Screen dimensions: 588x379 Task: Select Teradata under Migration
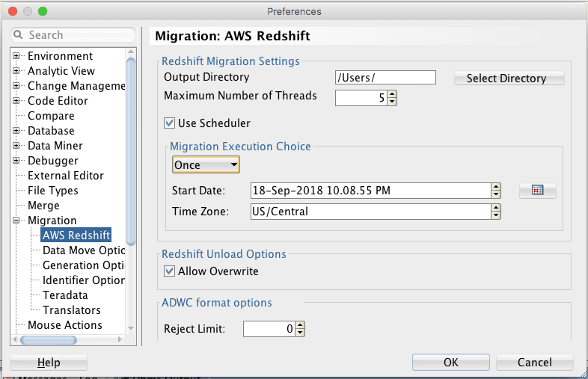(65, 295)
